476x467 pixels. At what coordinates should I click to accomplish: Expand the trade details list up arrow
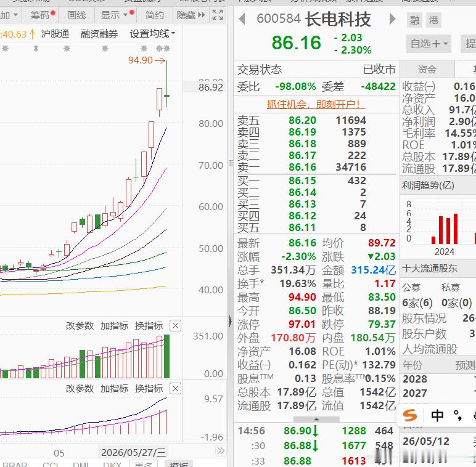click(x=316, y=419)
